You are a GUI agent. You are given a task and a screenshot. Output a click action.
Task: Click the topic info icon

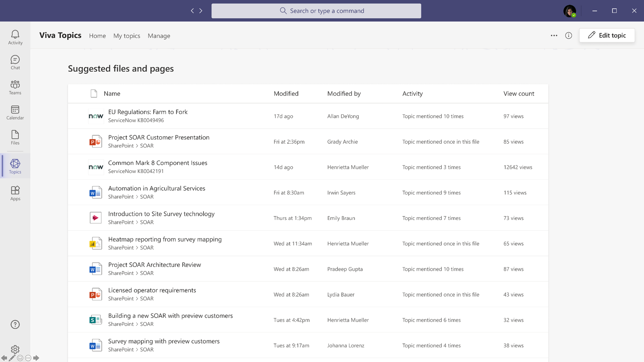[569, 35]
